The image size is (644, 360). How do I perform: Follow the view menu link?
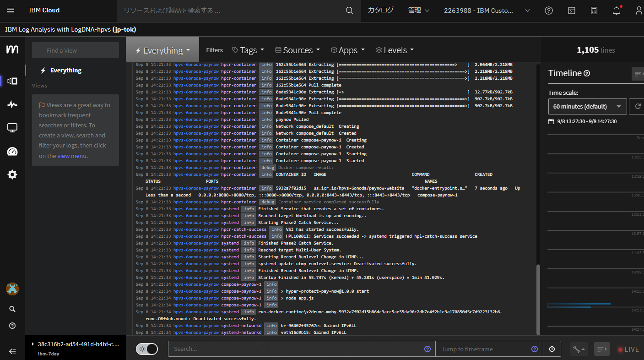[x=72, y=156]
